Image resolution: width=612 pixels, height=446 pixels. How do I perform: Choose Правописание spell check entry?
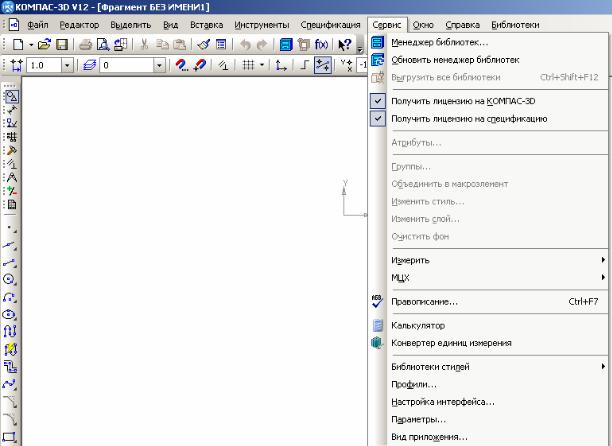coord(488,302)
